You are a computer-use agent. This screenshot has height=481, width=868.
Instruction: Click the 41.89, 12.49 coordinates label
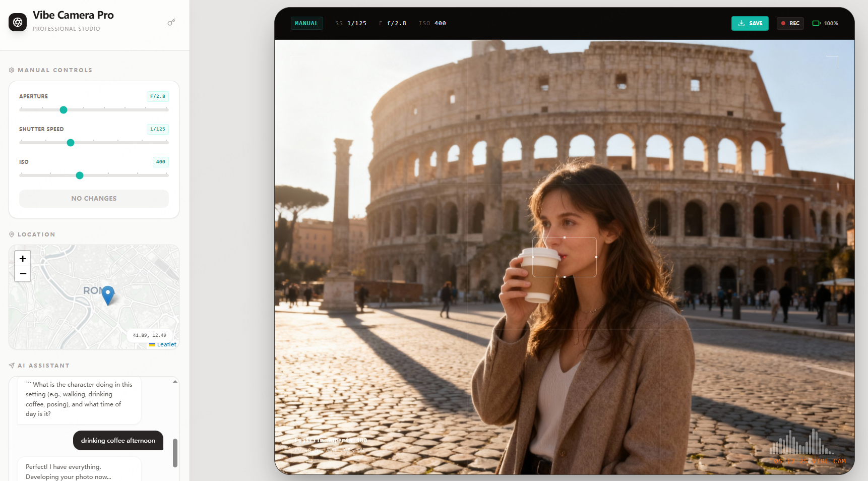(150, 335)
